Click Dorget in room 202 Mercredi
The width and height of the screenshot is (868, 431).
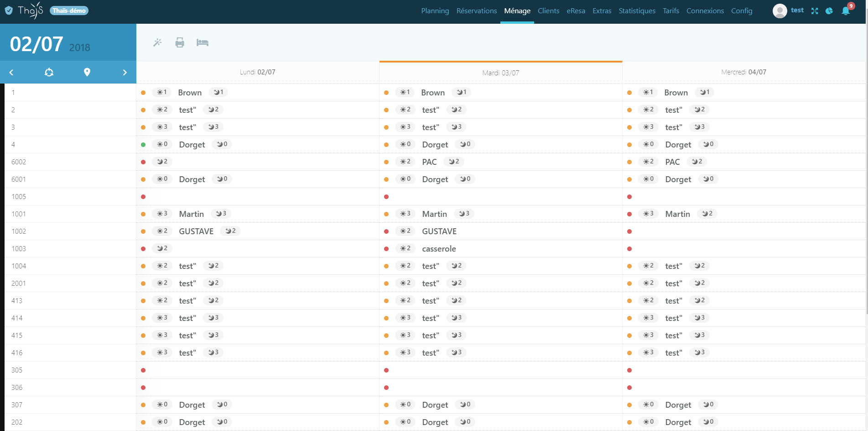point(678,422)
